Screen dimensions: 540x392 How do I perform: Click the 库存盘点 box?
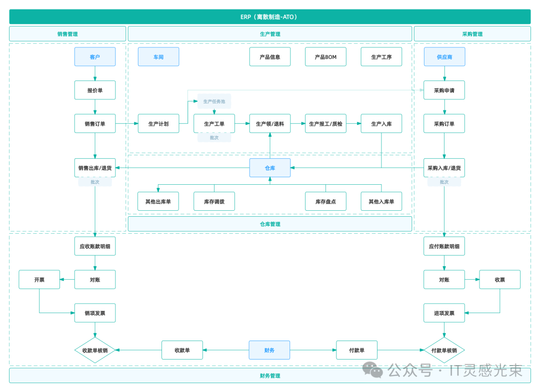click(x=325, y=202)
